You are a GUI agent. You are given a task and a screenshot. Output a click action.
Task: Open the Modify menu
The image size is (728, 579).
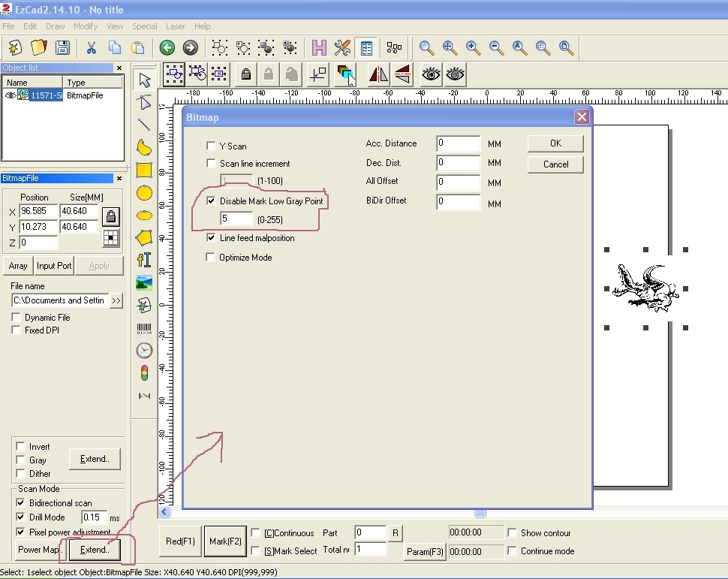pyautogui.click(x=86, y=26)
